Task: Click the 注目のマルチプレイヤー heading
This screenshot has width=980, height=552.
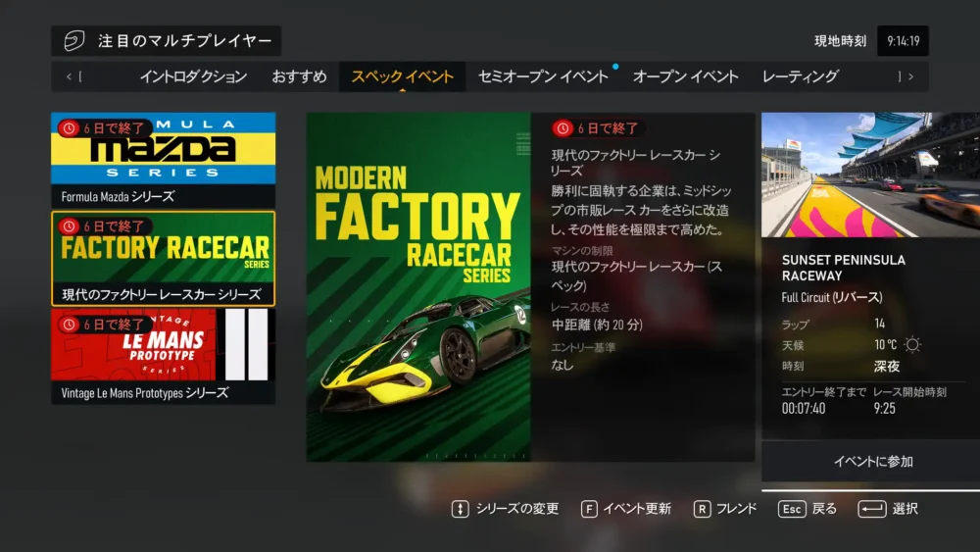Action: click(185, 40)
